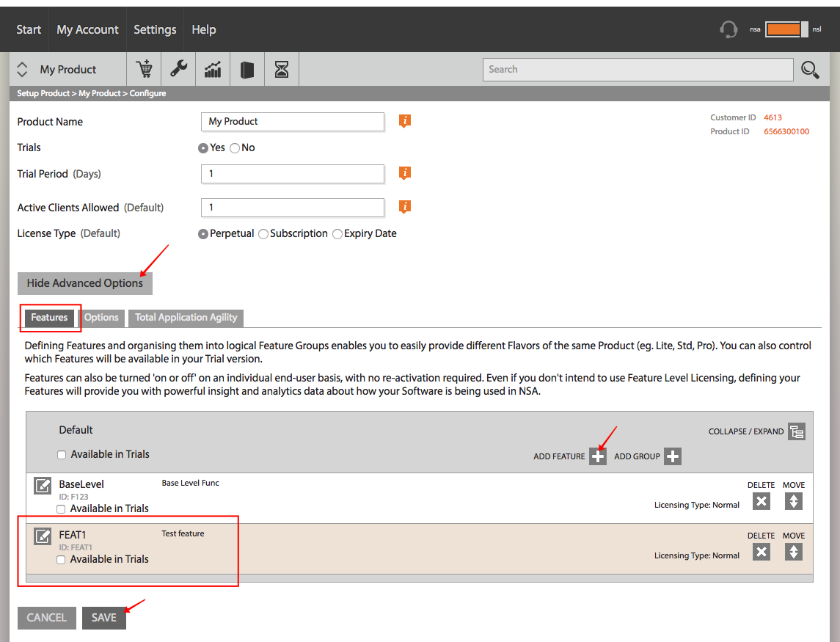The image size is (840, 642).
Task: Select the Subscription license type
Action: tap(263, 234)
